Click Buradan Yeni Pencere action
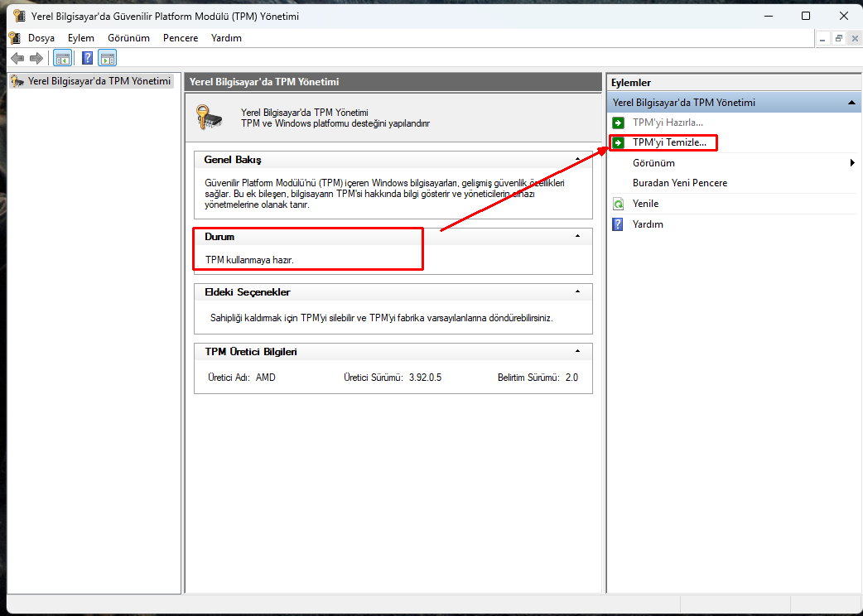Screen dimensions: 863x616 point(680,183)
